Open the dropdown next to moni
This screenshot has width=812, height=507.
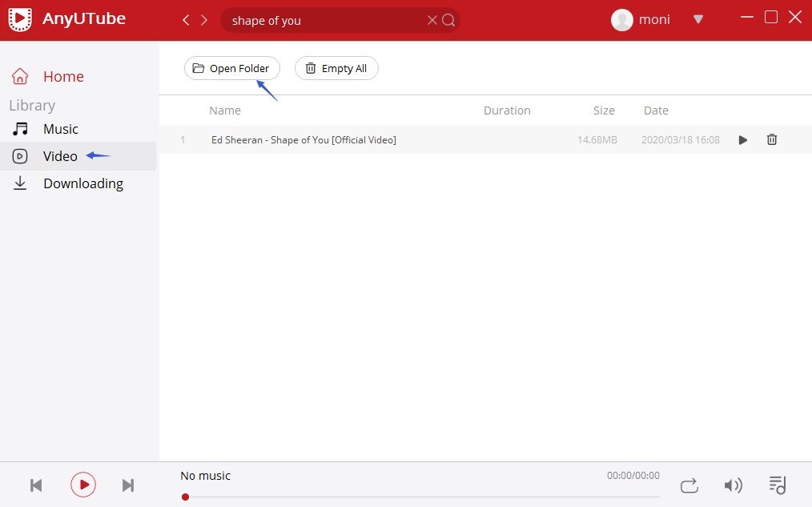click(x=698, y=20)
